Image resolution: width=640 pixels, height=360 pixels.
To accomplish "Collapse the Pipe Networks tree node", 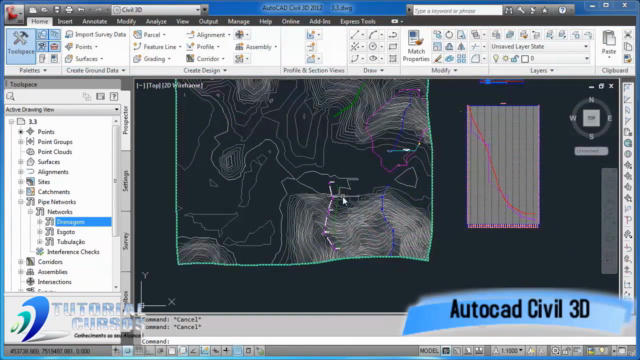I will coord(21,202).
